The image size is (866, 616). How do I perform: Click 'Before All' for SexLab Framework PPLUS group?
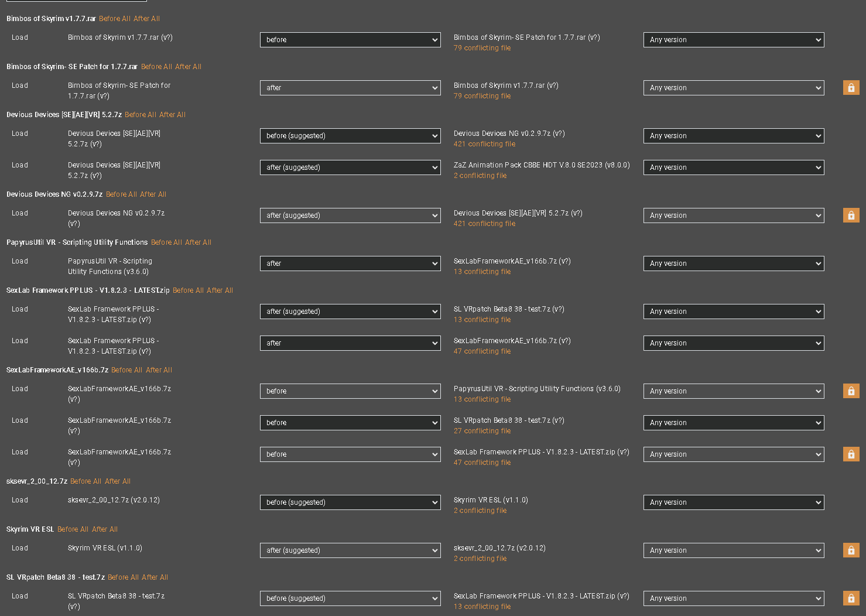click(x=188, y=290)
